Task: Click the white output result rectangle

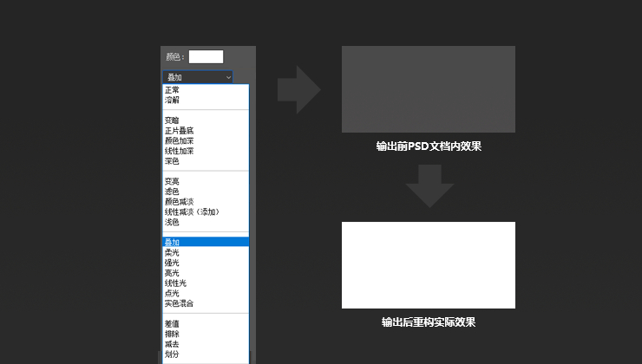Action: click(428, 264)
